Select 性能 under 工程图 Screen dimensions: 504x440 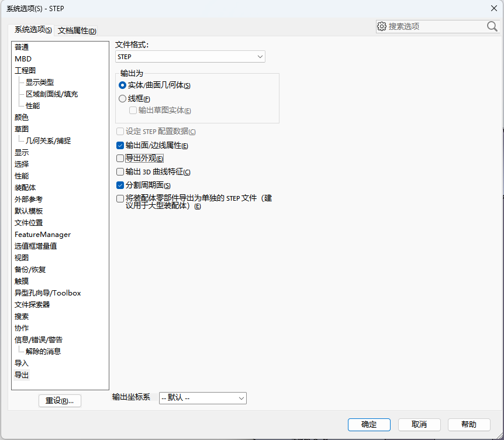coord(33,105)
